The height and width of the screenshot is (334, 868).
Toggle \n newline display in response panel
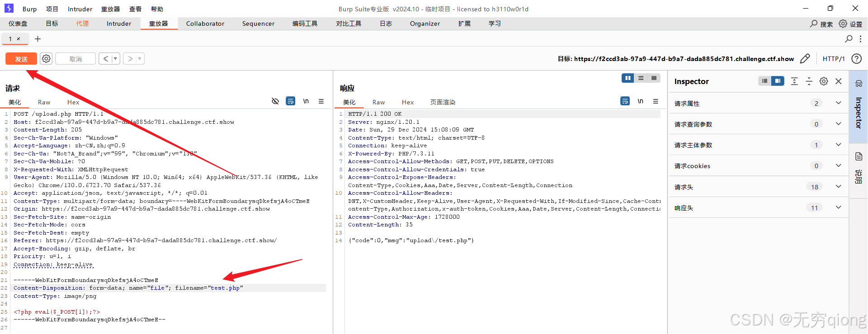[641, 101]
